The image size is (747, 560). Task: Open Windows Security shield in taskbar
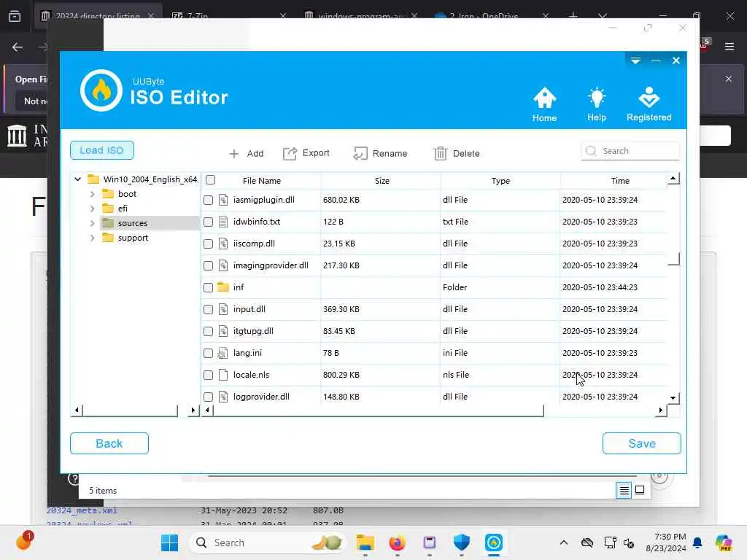click(x=461, y=542)
